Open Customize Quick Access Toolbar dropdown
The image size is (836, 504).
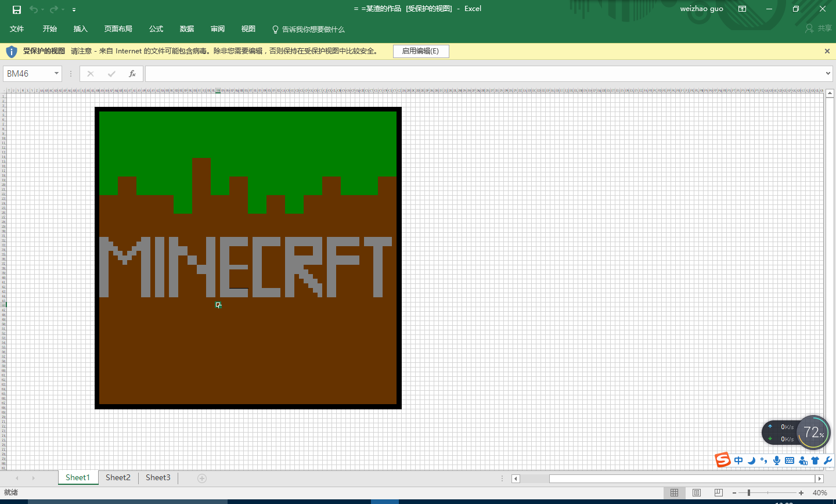pyautogui.click(x=74, y=10)
